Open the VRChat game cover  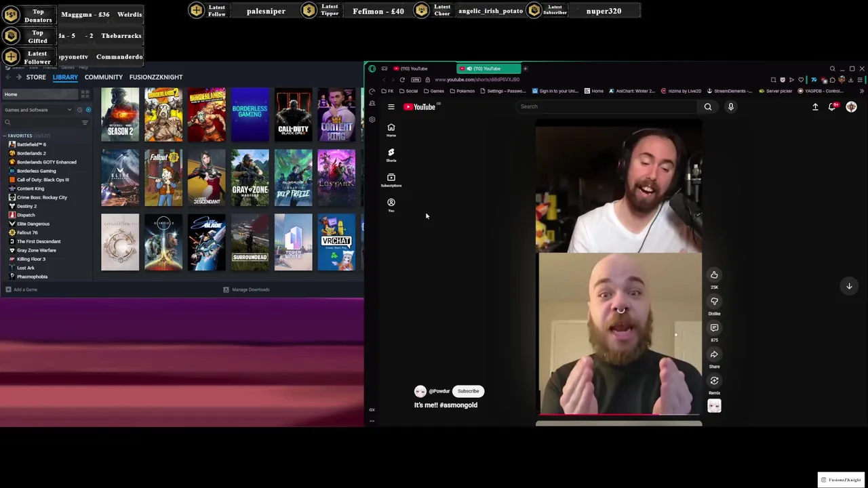336,243
